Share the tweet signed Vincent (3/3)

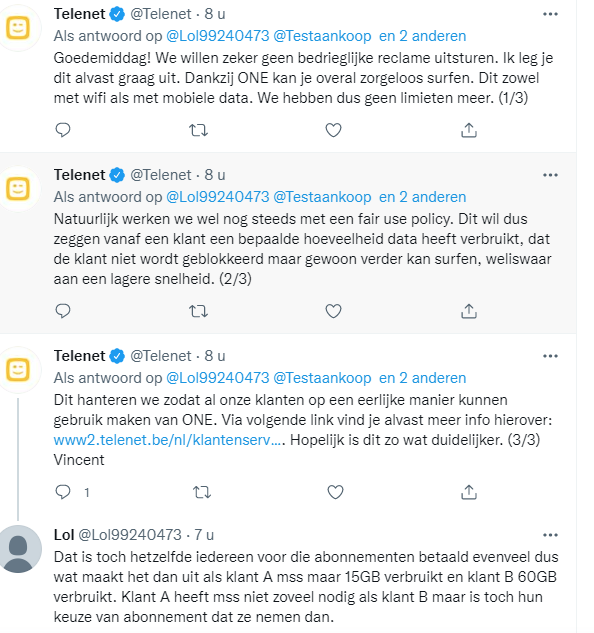(x=469, y=492)
